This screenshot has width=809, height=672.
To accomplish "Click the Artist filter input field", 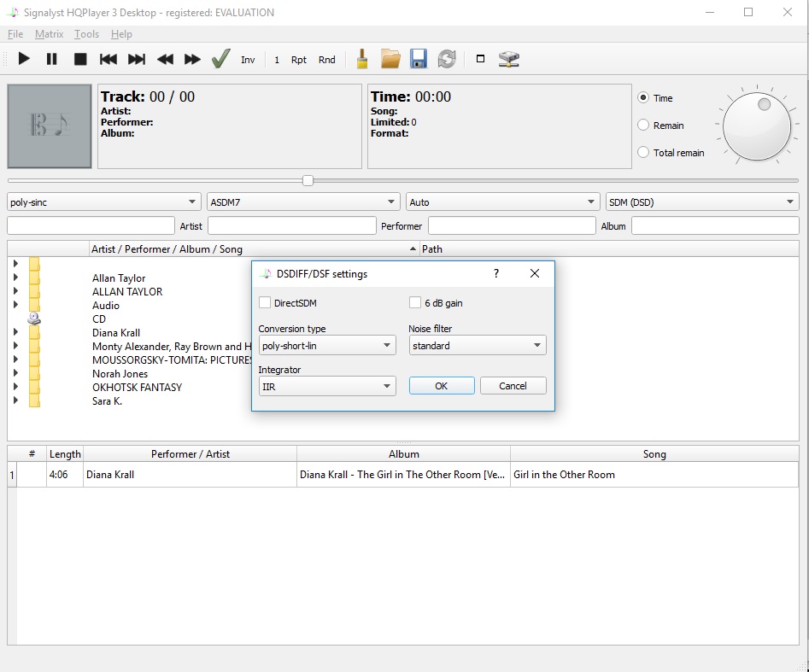I will coord(291,225).
